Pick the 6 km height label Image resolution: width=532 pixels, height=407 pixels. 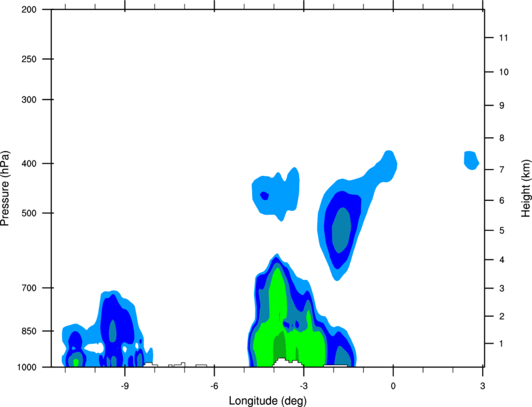(502, 200)
